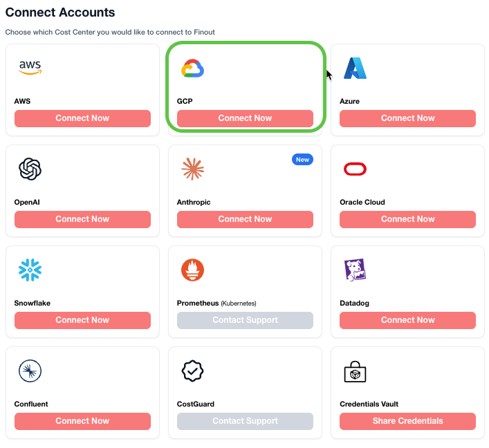Click the Credentials Vault bag icon
Screen dimensions: 489x448
[x=355, y=371]
